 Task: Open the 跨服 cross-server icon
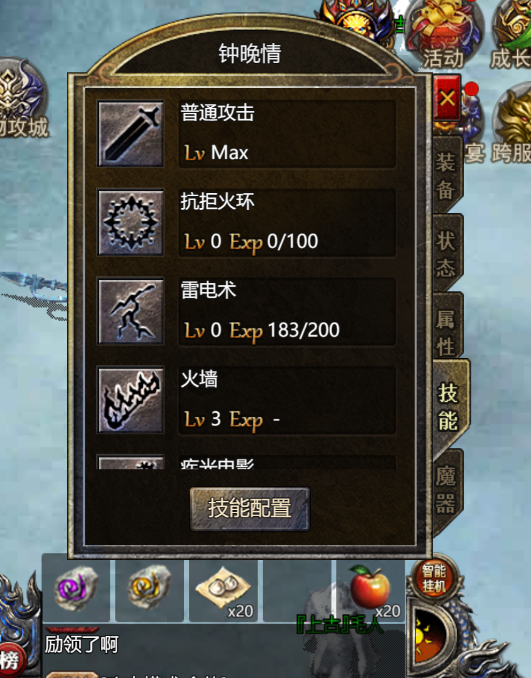tap(512, 123)
